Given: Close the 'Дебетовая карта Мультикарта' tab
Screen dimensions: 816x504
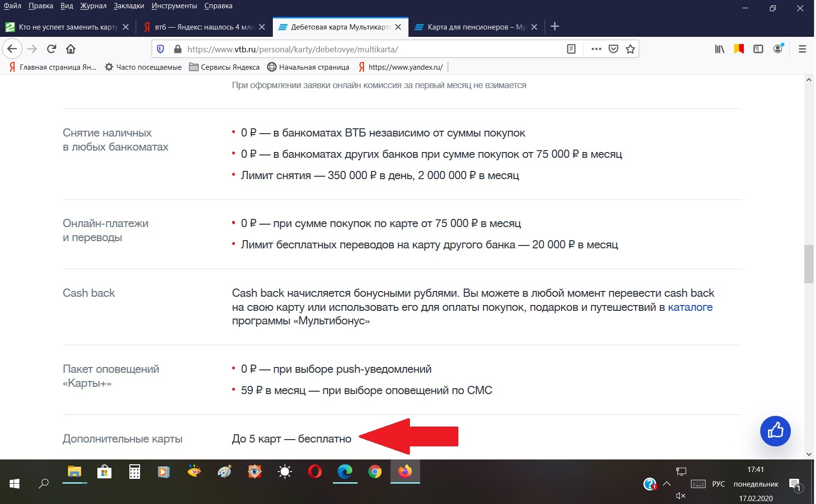Looking at the screenshot, I should coord(398,27).
